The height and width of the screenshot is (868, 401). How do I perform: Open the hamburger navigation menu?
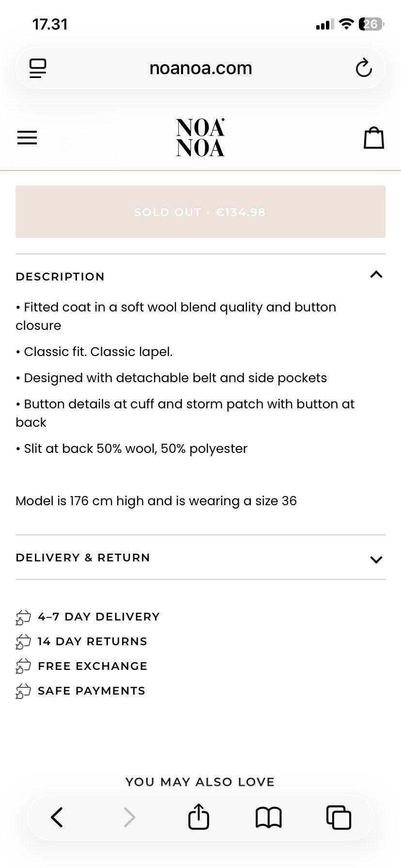pos(27,138)
